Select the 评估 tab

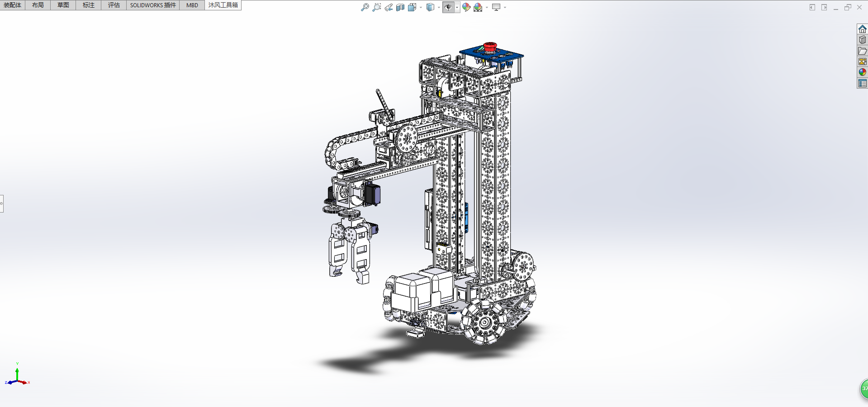coord(114,5)
